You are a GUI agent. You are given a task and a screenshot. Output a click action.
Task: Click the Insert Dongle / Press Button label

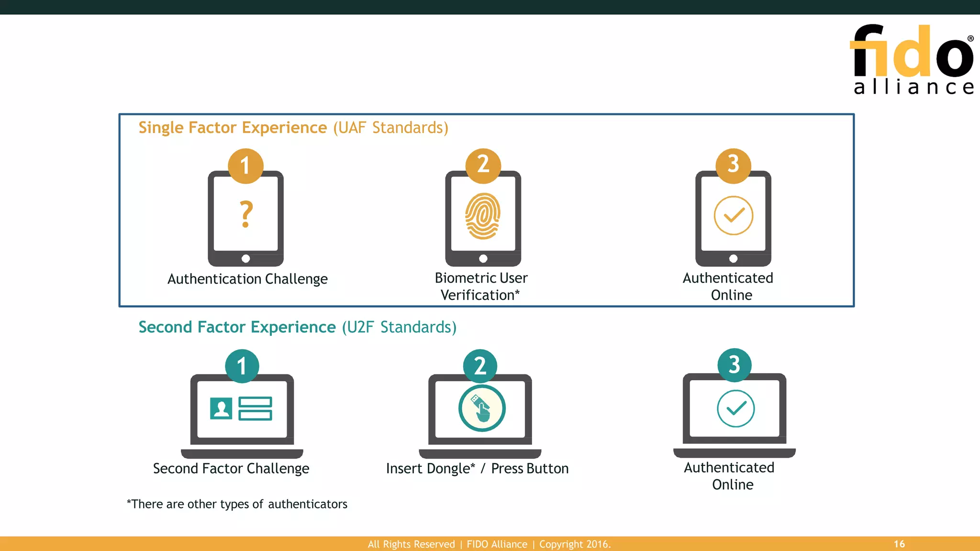tap(477, 468)
